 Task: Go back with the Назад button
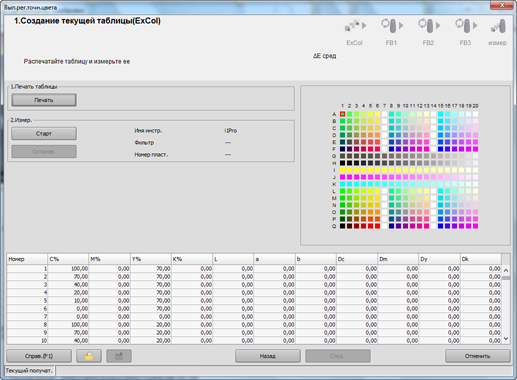click(x=268, y=356)
